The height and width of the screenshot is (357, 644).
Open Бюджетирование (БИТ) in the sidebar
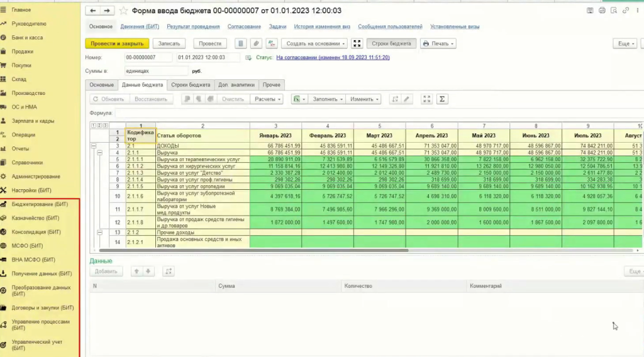tap(40, 204)
